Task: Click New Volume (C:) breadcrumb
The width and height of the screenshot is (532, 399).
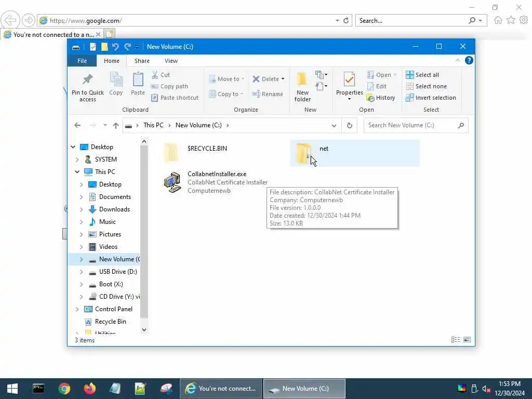Action: click(x=198, y=125)
